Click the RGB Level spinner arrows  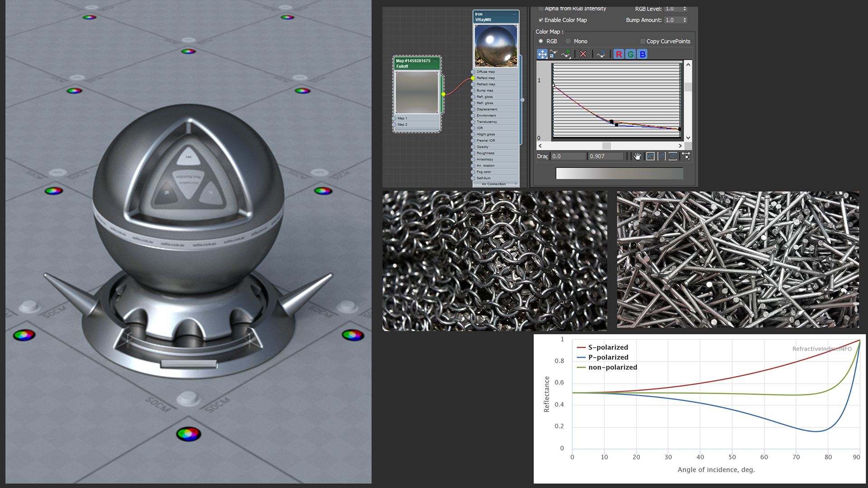click(684, 9)
